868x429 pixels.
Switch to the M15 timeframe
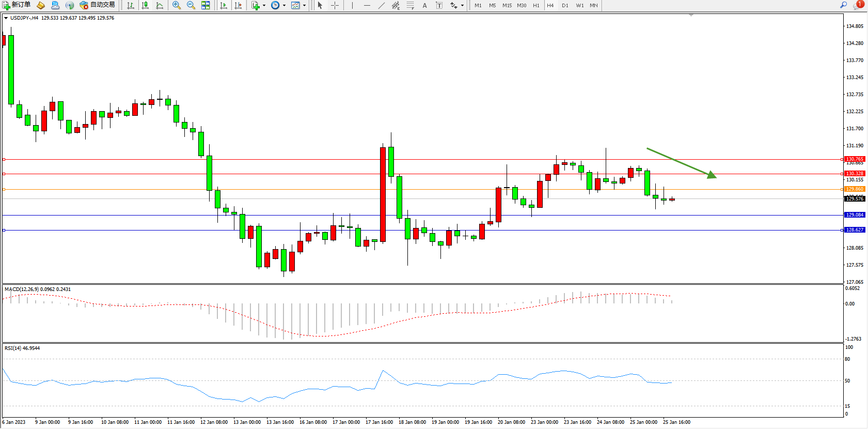pos(507,5)
